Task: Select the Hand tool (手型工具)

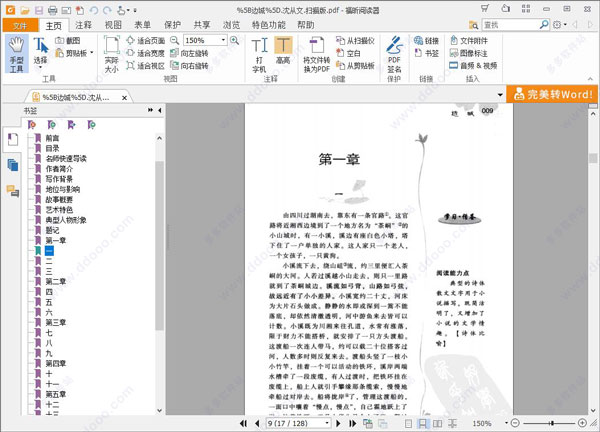Action: [x=16, y=54]
